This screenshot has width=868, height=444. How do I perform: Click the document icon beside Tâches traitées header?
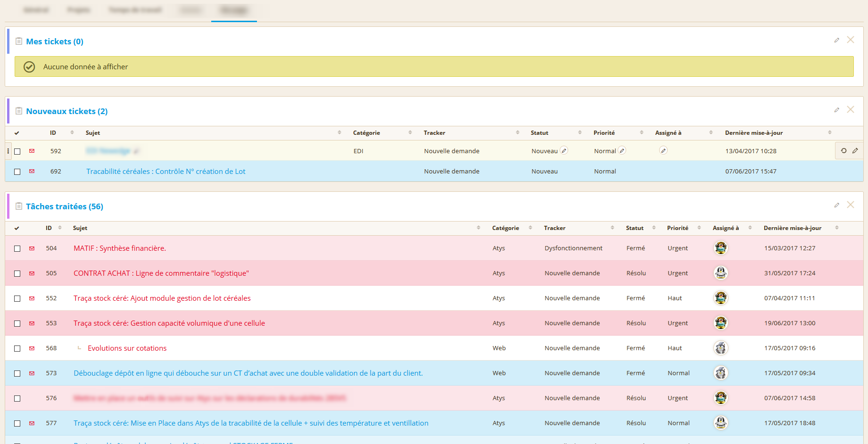point(19,206)
